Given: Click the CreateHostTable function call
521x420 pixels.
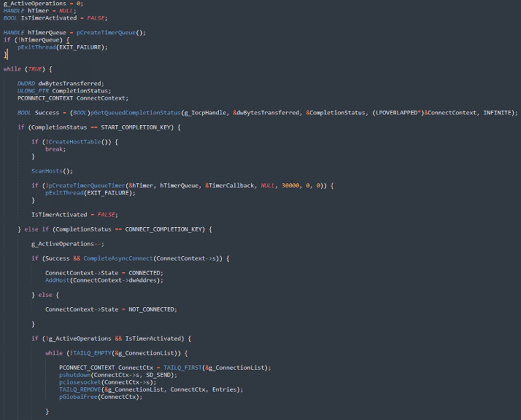Looking at the screenshot, I should point(75,142).
